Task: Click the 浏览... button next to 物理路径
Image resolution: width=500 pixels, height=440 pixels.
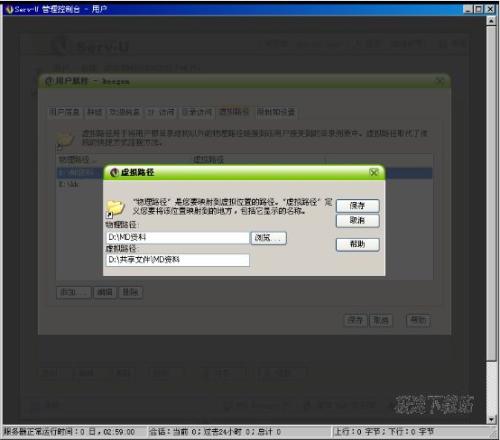Action: pos(268,238)
